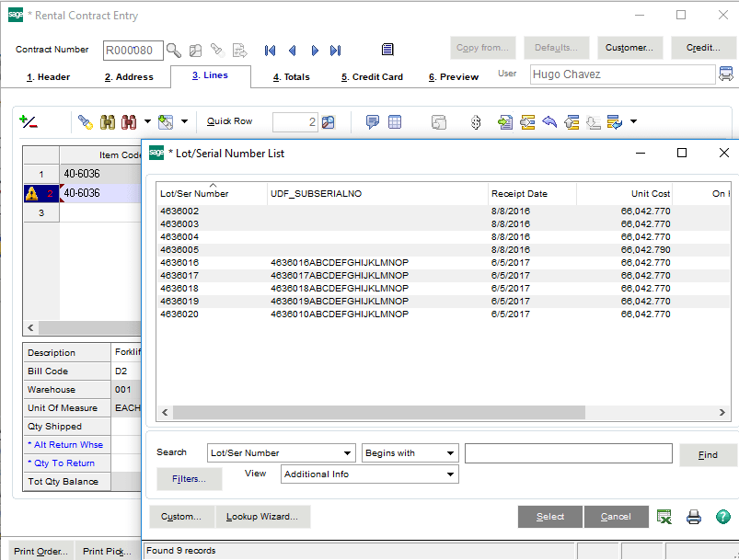
Task: Open the 6. Preview tab
Action: pos(454,76)
